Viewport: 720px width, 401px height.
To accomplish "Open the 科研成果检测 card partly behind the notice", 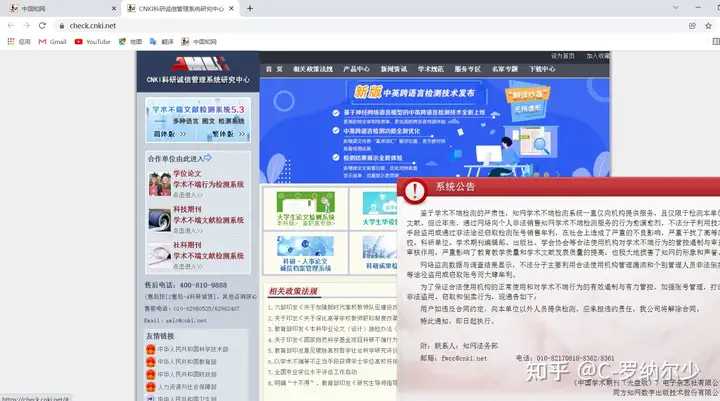I will click(374, 253).
